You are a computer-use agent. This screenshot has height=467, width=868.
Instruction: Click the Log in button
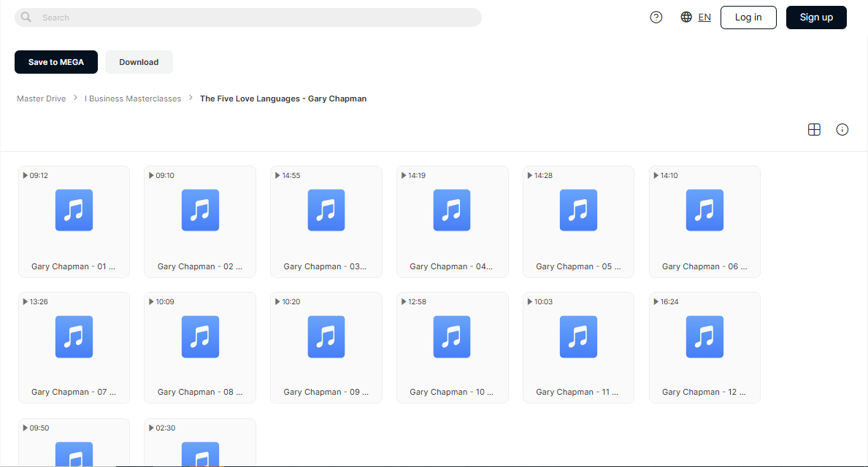pos(748,18)
